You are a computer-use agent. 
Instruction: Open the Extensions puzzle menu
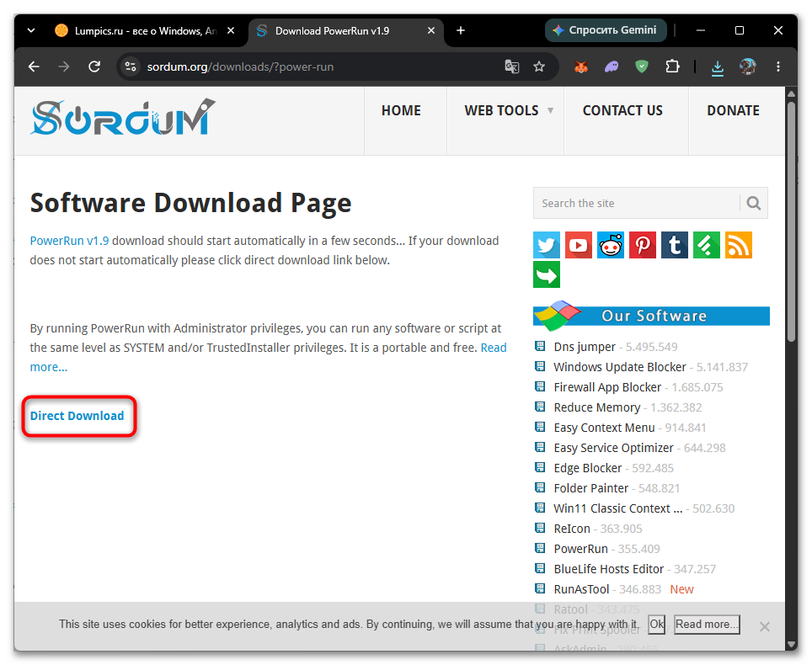point(672,66)
